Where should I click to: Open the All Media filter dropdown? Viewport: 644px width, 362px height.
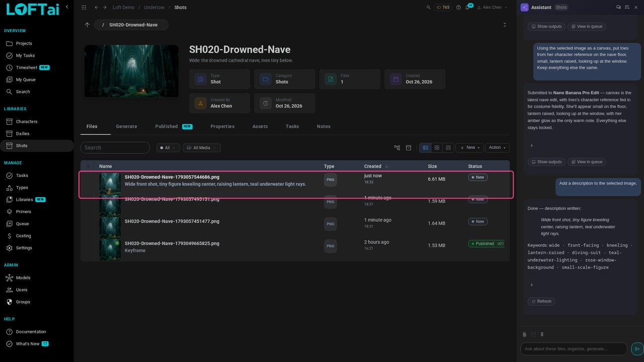(x=202, y=148)
